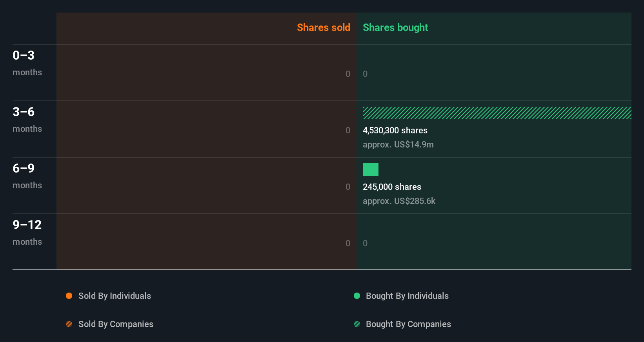Click the 9–12 months row label
The height and width of the screenshot is (342, 644).
[x=27, y=233]
